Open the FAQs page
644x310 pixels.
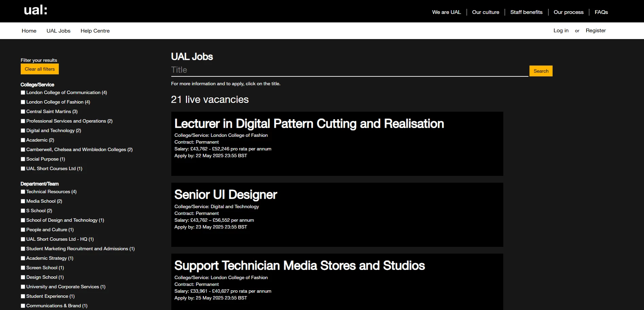tap(601, 12)
